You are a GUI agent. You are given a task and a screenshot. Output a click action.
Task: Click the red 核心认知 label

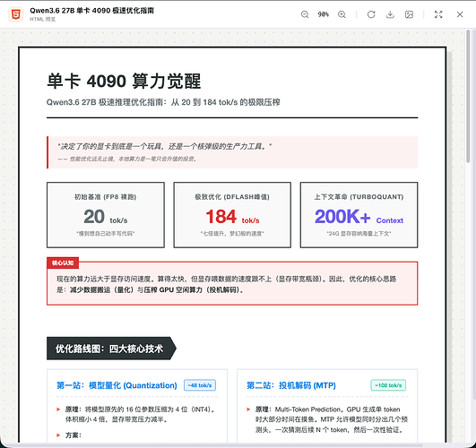coord(63,263)
